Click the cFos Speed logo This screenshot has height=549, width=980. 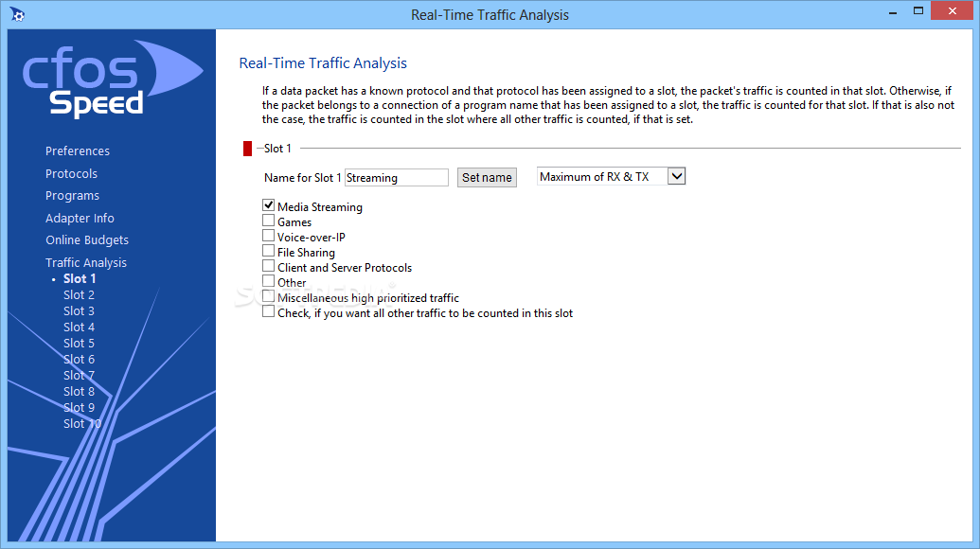point(113,80)
